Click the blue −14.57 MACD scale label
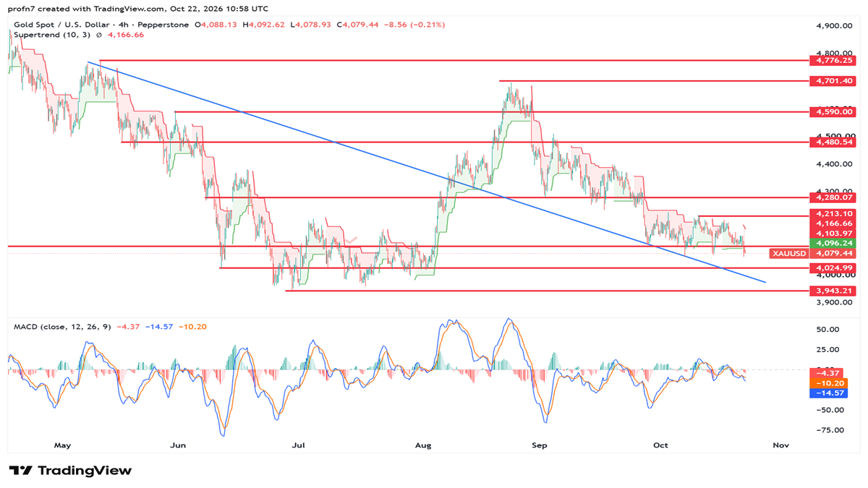The width and height of the screenshot is (868, 488). click(830, 393)
